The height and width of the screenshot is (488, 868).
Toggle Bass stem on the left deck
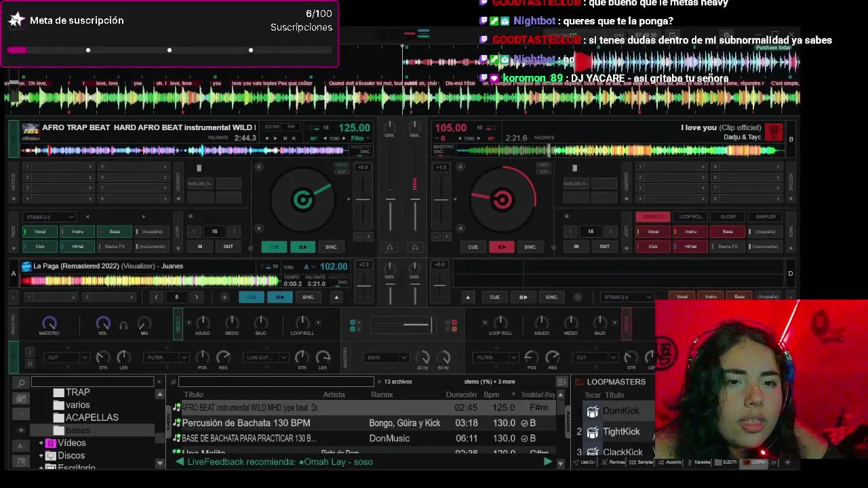[115, 232]
